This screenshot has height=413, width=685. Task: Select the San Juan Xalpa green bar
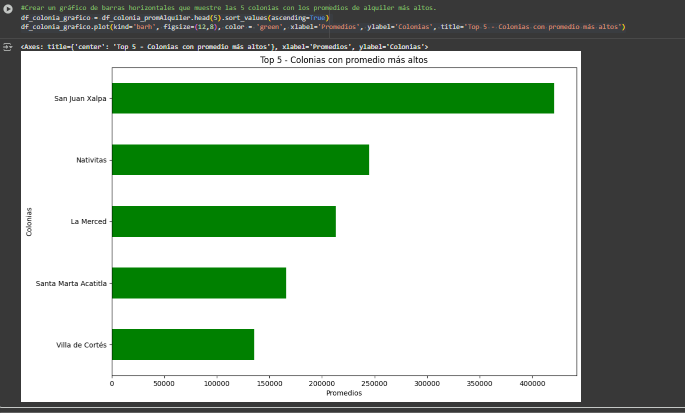click(x=332, y=98)
